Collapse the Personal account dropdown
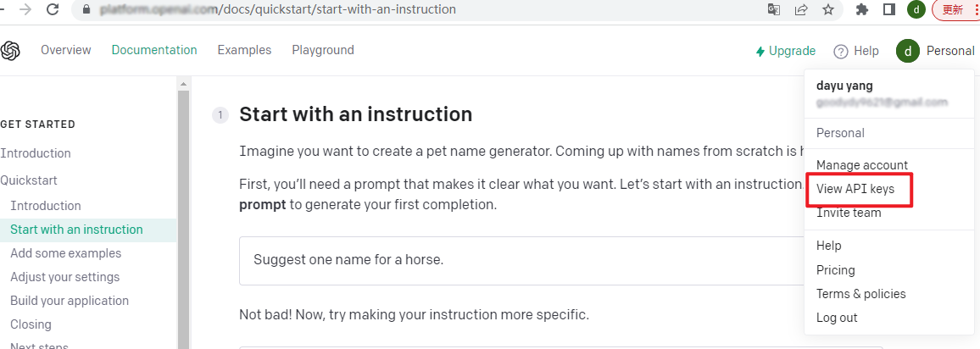980x349 pixels. pos(935,51)
